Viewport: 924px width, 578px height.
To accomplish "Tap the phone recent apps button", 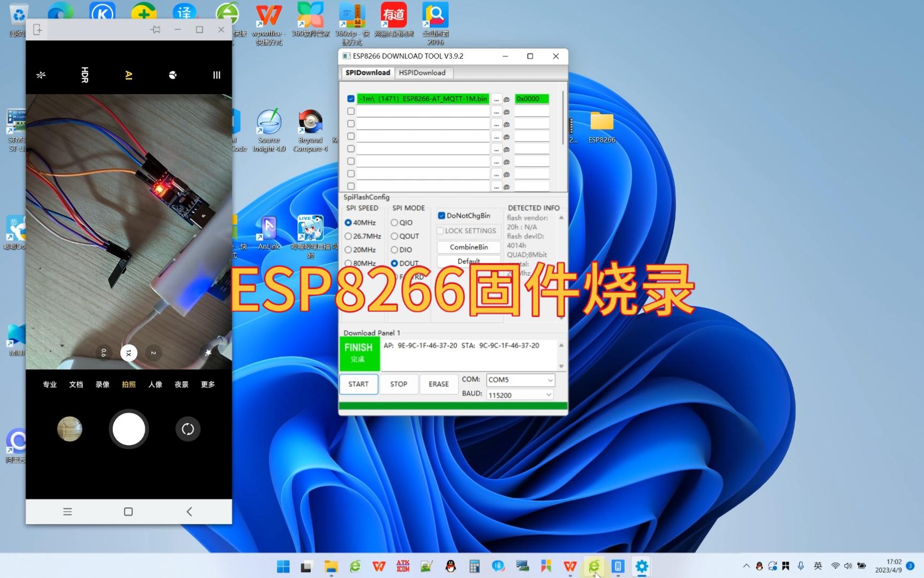I will [67, 512].
